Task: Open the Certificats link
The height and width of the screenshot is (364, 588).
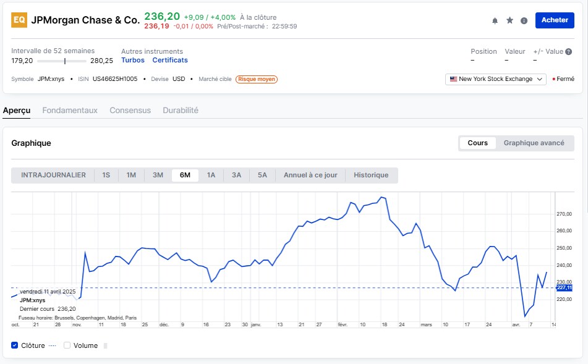Action: click(170, 60)
